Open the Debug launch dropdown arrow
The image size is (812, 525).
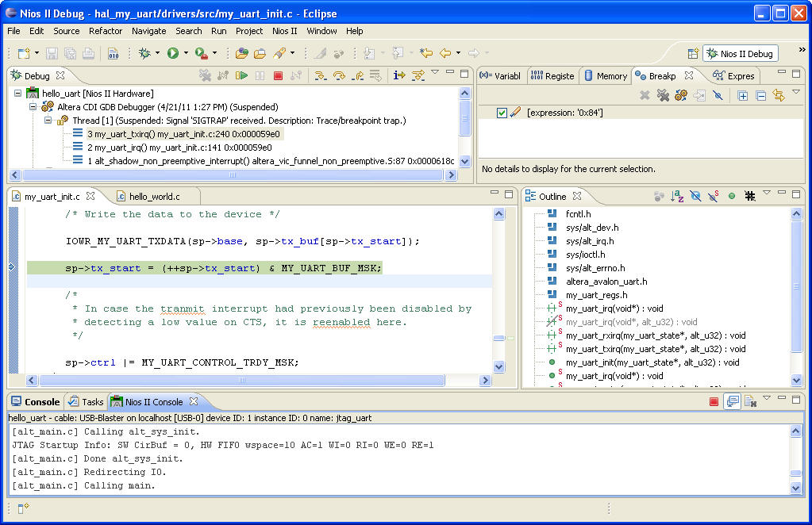coord(157,53)
